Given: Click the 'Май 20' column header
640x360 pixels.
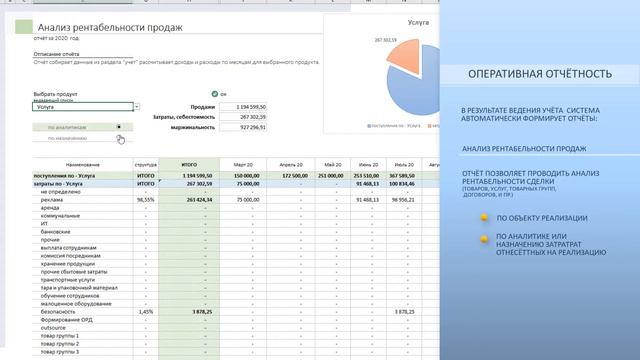Looking at the screenshot, I should tap(333, 164).
